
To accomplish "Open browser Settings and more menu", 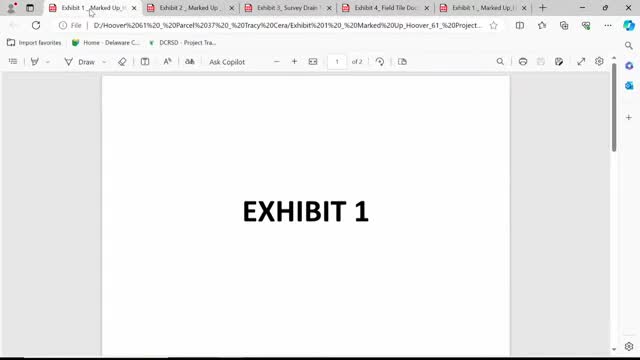I will [608, 25].
